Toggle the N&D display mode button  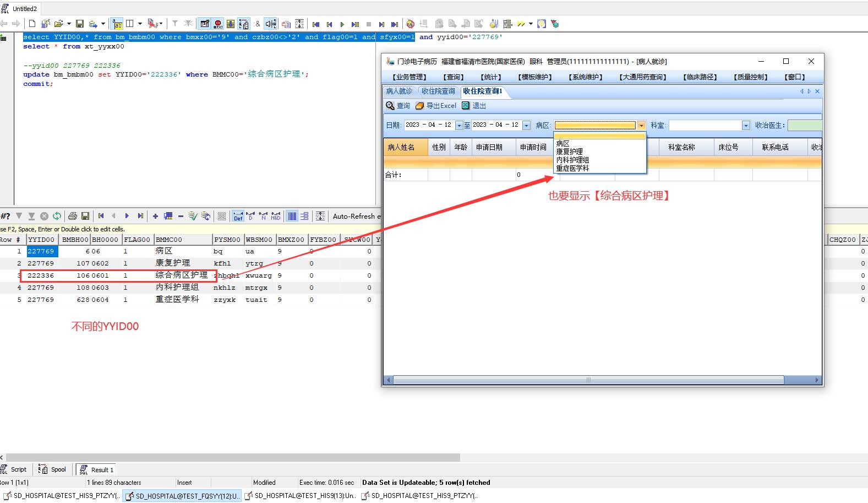tap(275, 216)
